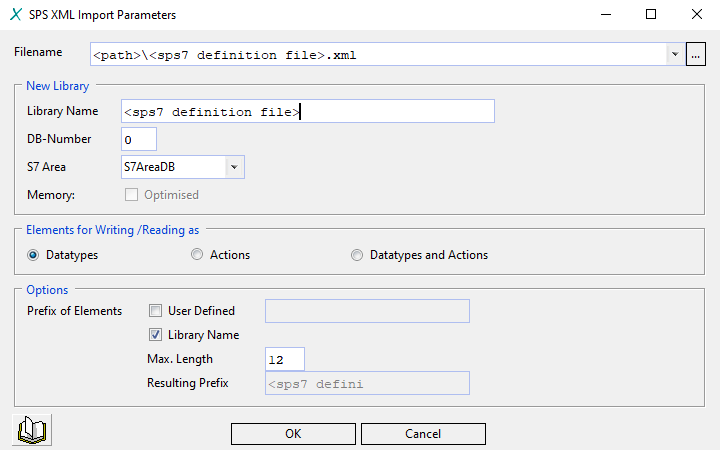
Task: Maximize the SPS XML Import Parameters window
Action: pos(651,15)
